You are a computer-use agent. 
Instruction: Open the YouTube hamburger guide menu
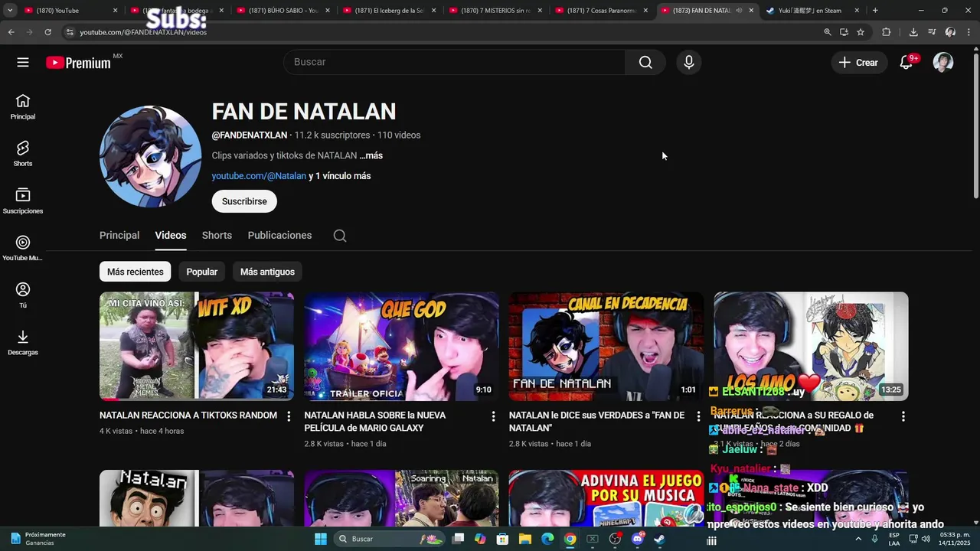click(x=23, y=62)
